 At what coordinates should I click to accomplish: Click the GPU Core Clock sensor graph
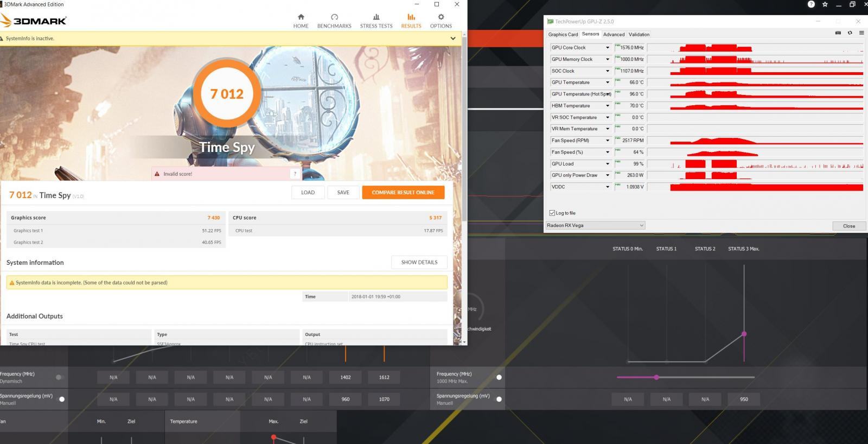pos(755,48)
